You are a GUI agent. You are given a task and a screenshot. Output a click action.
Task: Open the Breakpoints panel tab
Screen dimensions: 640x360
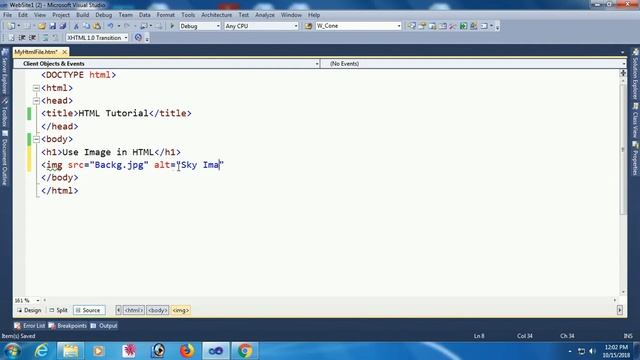(x=68, y=326)
